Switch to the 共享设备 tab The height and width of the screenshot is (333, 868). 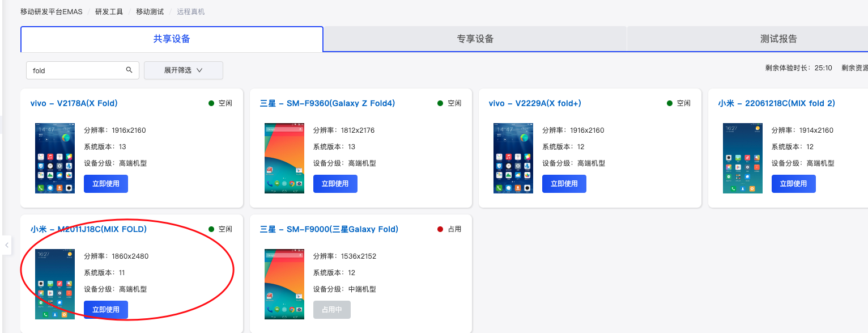[172, 39]
